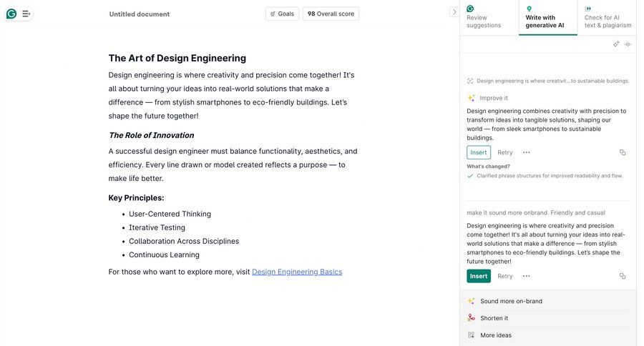Open More ideas prompt list
This screenshot has height=346, width=644.
(x=548, y=335)
